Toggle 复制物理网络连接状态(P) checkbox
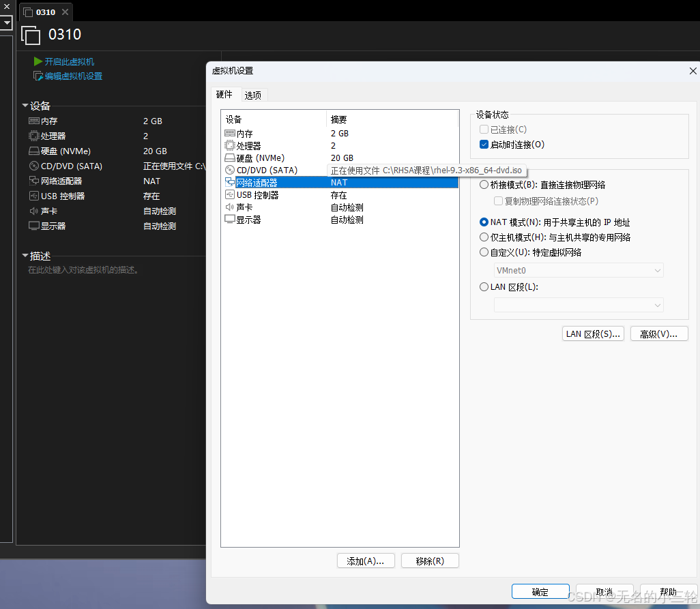The width and height of the screenshot is (700, 609). (498, 200)
